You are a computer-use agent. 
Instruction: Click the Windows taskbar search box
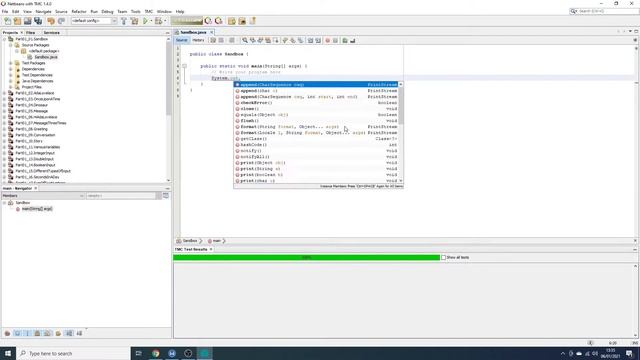(73, 353)
